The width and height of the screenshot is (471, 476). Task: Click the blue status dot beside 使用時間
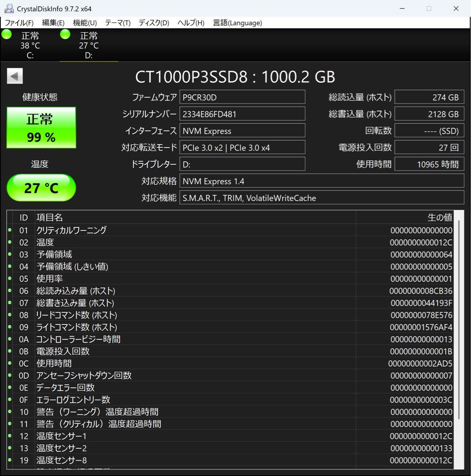tap(11, 363)
